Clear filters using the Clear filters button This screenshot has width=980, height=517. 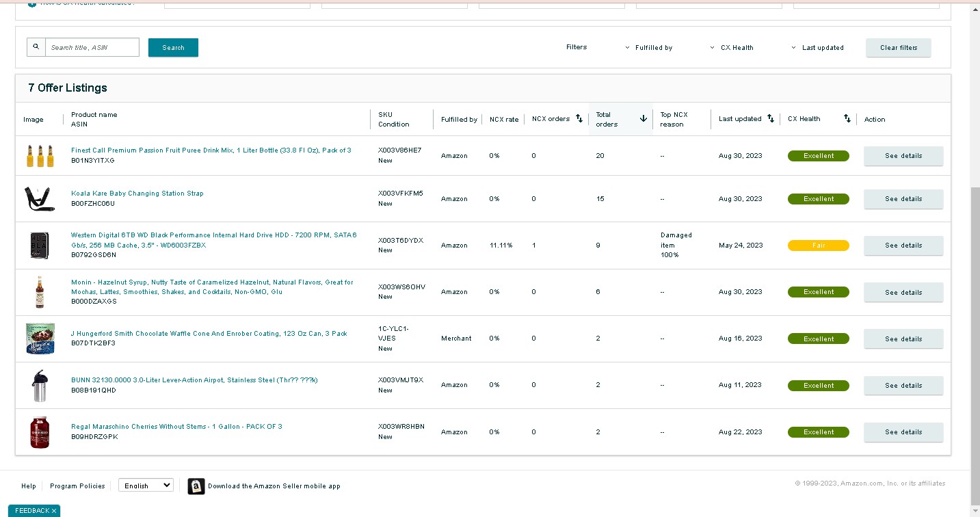pos(899,48)
